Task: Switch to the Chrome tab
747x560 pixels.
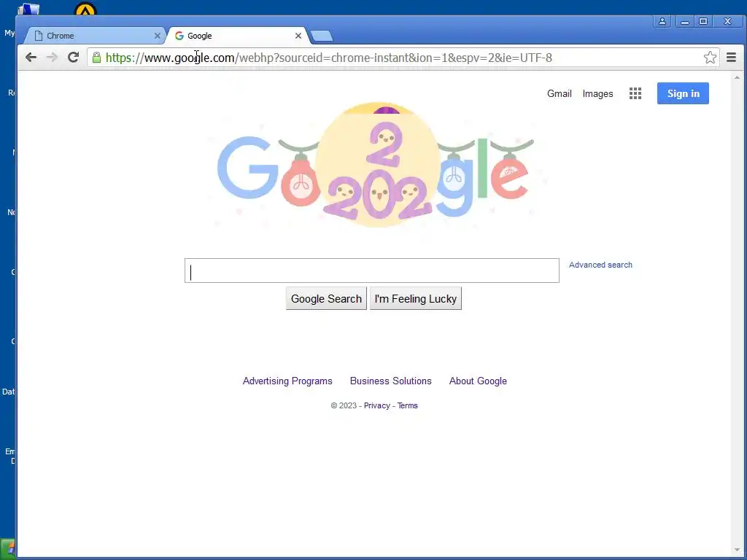Action: 94,36
